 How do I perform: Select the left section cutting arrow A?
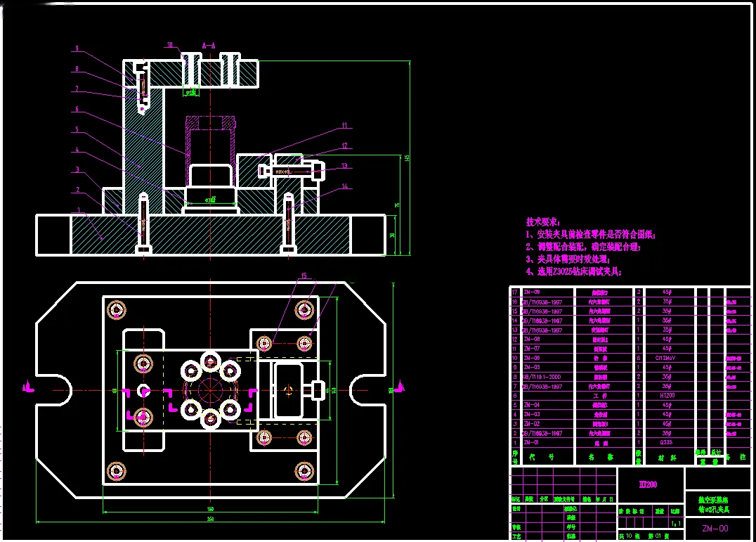28,387
